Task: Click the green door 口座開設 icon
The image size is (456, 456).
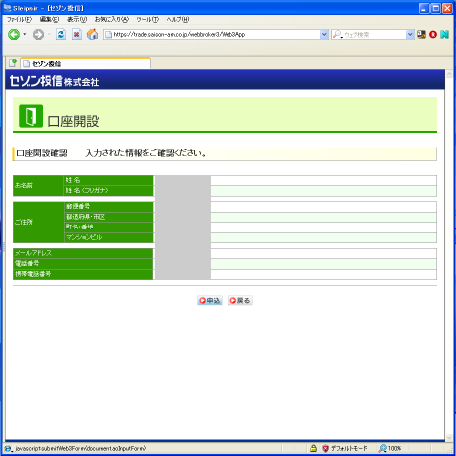Action: tap(31, 116)
